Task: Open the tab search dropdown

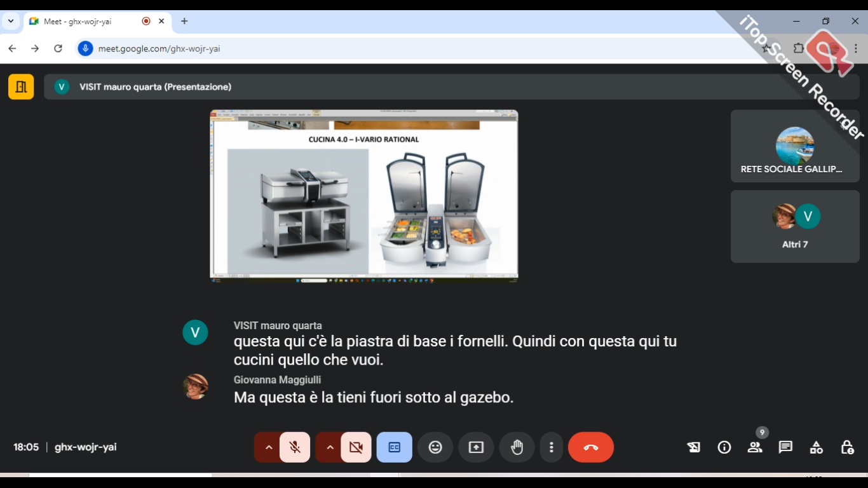Action: 11,21
